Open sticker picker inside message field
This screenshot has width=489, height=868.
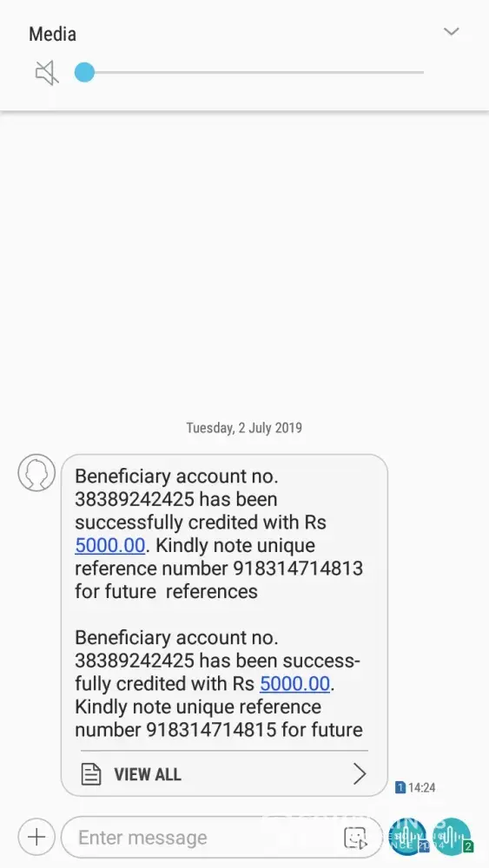(355, 838)
